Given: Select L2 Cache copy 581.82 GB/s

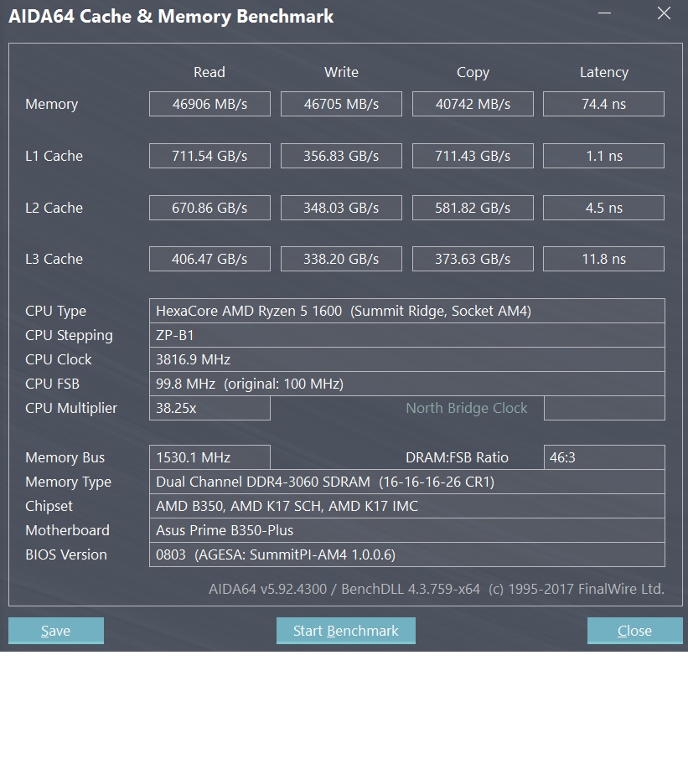Looking at the screenshot, I should click(473, 208).
